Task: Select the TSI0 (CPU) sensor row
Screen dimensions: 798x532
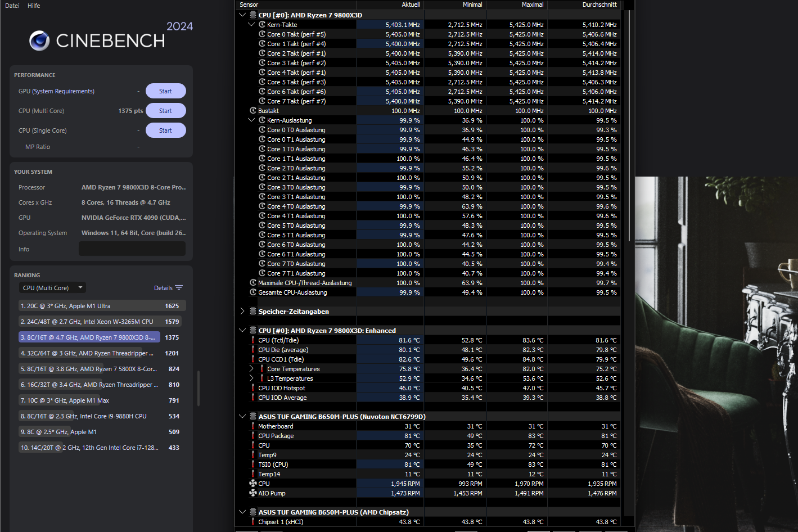Action: click(434, 465)
